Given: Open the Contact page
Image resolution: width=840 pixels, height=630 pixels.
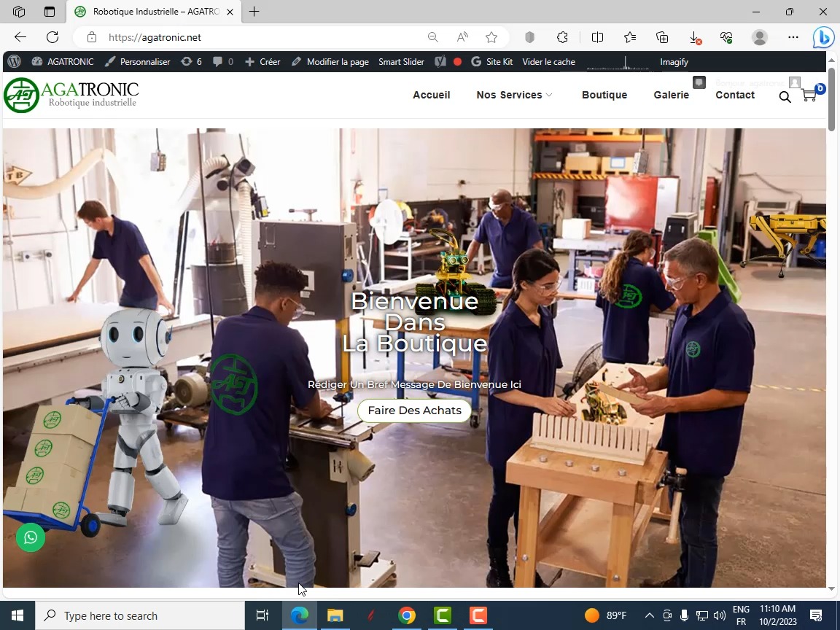Looking at the screenshot, I should [x=735, y=95].
